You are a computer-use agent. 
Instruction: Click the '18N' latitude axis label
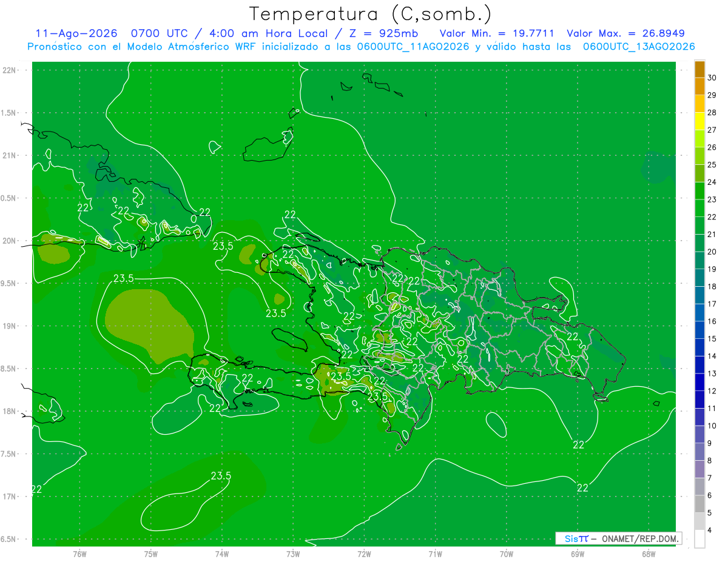[x=10, y=412]
